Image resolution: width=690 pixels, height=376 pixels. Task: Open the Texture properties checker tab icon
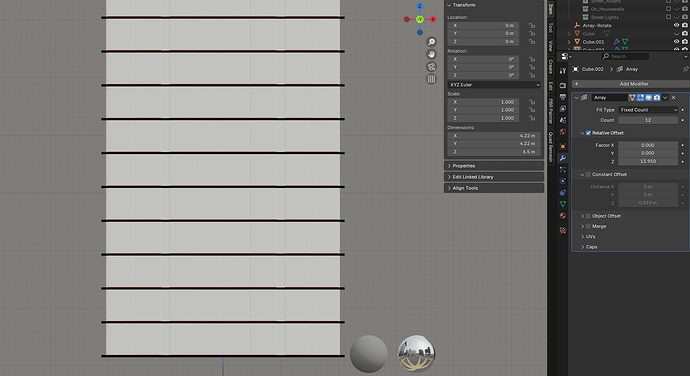tap(562, 230)
